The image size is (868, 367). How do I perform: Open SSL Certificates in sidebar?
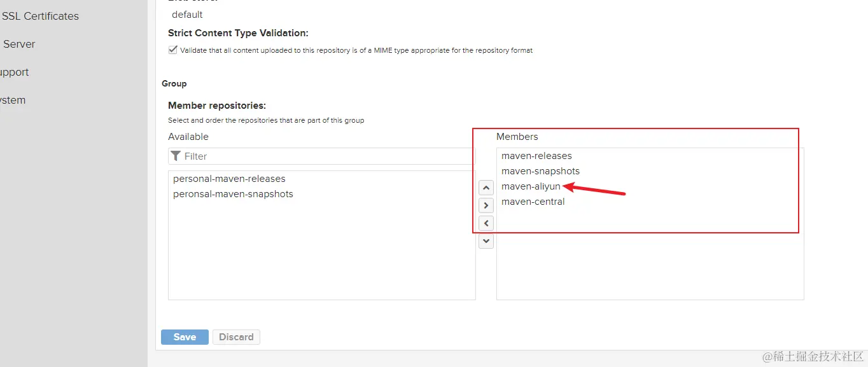40,16
